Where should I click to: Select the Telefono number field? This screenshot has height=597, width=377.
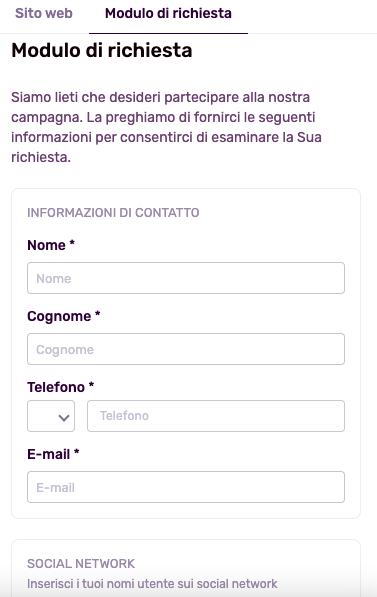216,416
